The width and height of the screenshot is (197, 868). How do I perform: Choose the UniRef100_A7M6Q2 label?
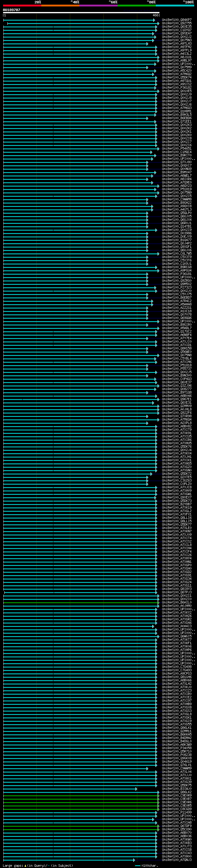click(177, 74)
